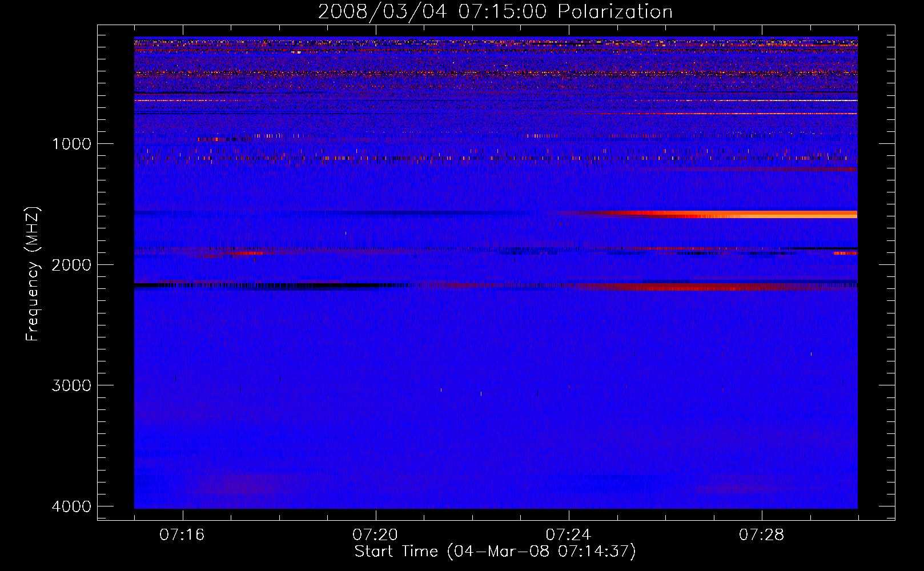The width and height of the screenshot is (924, 571).
Task: Click the plot title '2008/03/04 07:15:00 Polarization'
Action: (495, 12)
